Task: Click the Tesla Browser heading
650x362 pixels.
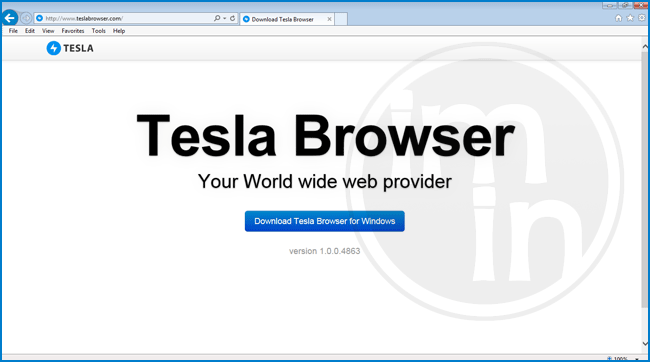Action: pos(325,136)
